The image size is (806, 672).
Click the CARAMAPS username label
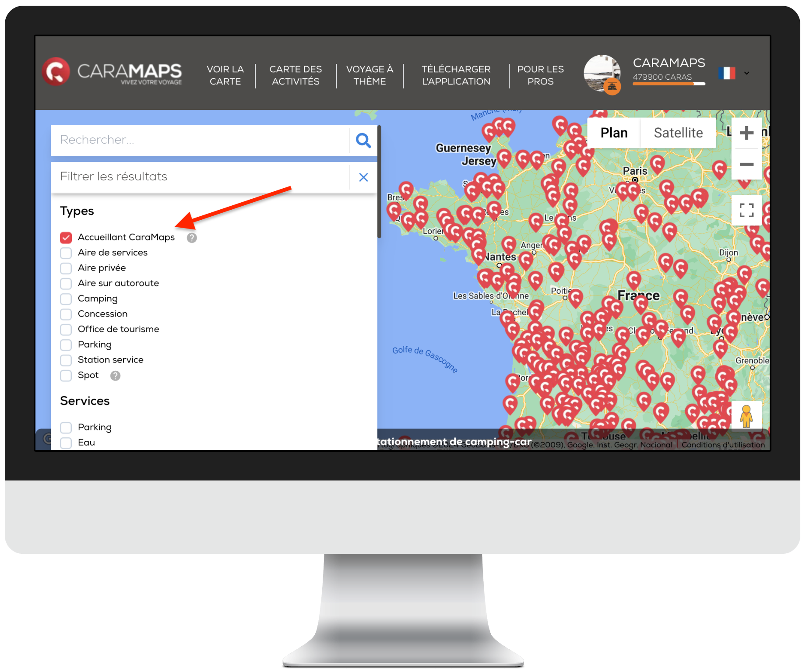669,63
